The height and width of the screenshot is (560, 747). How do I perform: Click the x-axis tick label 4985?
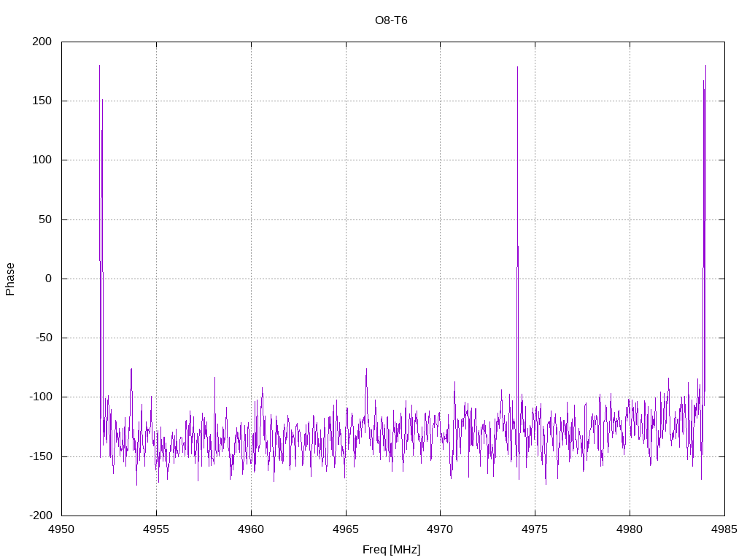[724, 529]
